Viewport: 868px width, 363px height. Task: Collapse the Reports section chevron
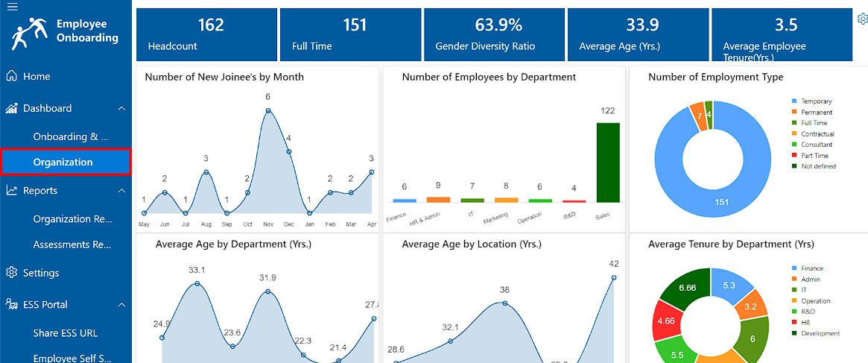121,191
